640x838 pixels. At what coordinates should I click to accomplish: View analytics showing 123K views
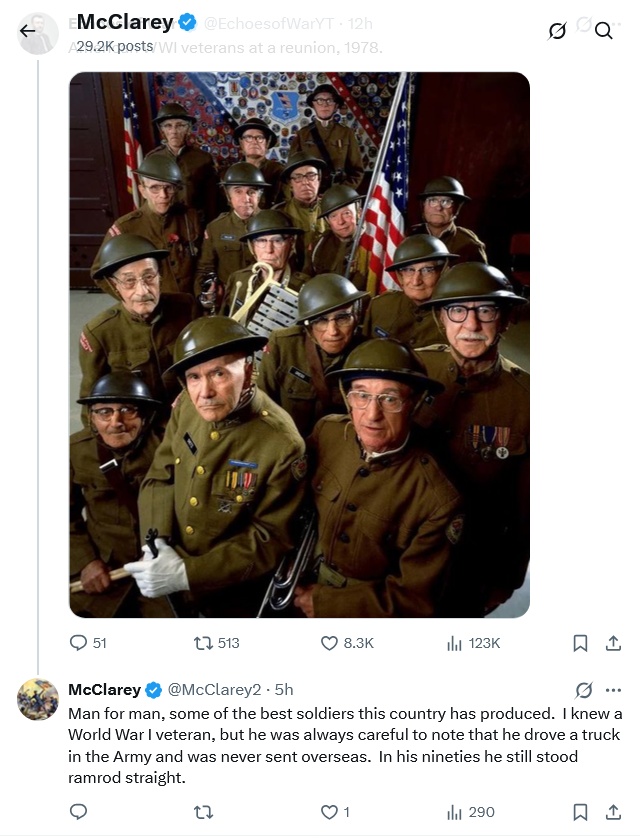point(473,643)
